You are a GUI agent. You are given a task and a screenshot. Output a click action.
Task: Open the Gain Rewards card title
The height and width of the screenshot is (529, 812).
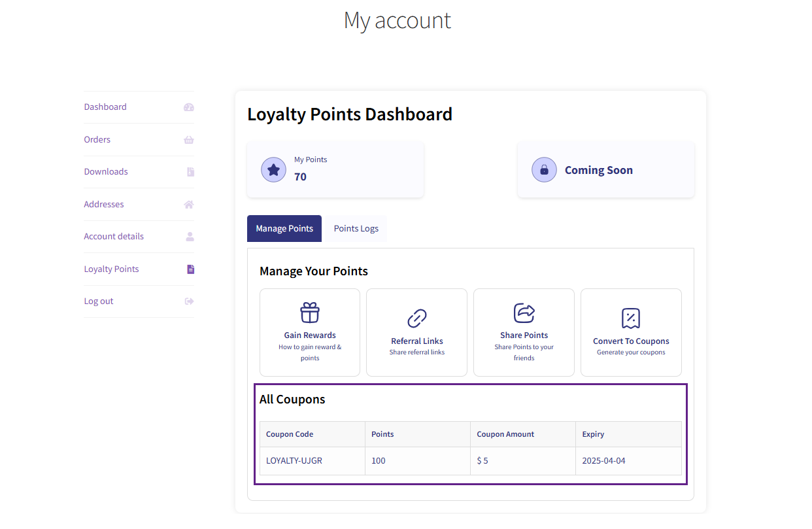point(310,335)
